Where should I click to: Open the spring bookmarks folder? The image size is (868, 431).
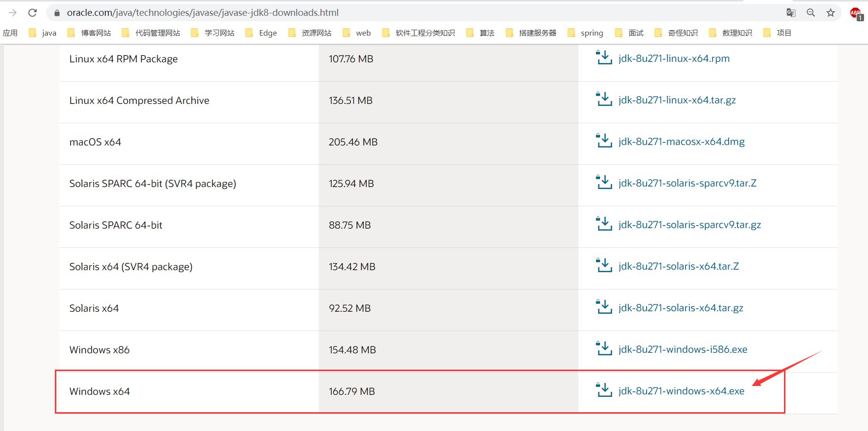[x=586, y=33]
